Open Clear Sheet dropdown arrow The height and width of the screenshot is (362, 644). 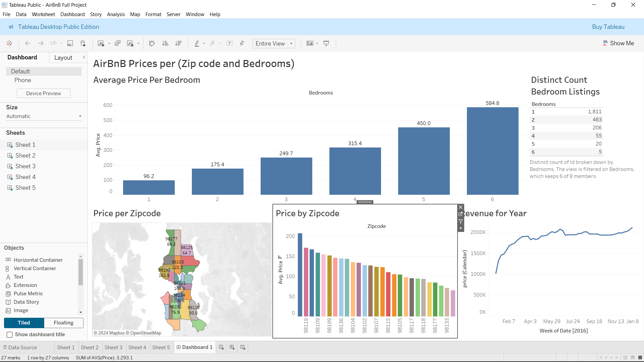(138, 44)
